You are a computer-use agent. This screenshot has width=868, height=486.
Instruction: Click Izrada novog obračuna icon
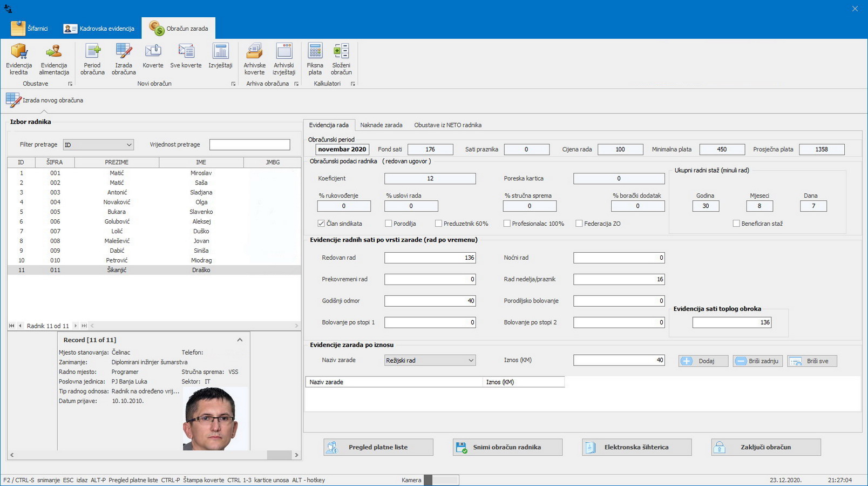(x=13, y=100)
